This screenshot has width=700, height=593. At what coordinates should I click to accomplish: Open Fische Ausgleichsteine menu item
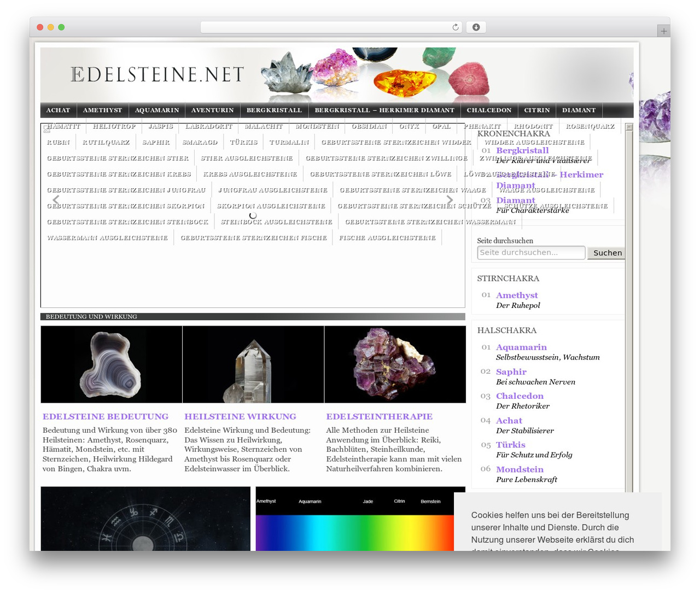387,238
